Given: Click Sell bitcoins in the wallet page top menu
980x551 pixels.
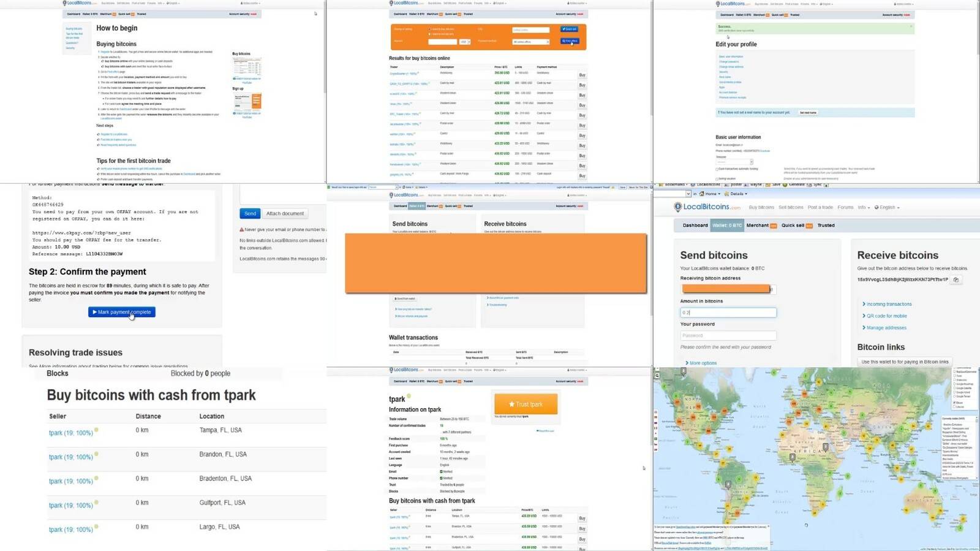Looking at the screenshot, I should (x=791, y=208).
